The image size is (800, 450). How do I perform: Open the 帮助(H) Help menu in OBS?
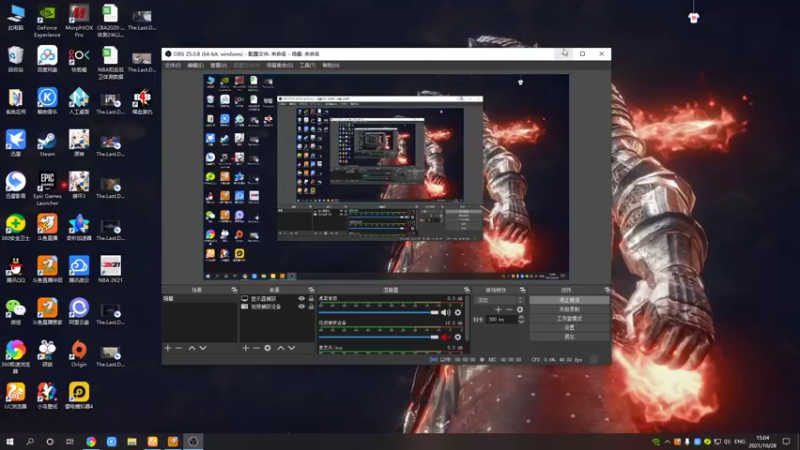(331, 65)
